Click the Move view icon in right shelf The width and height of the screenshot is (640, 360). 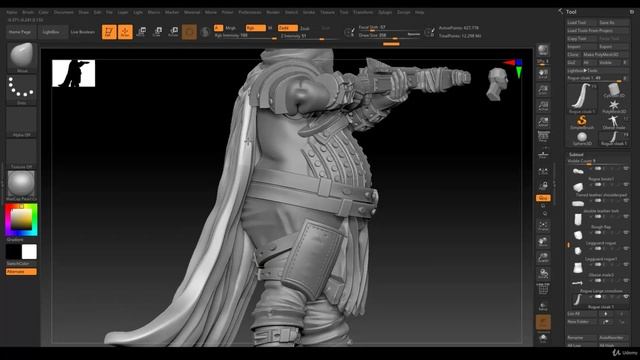coord(543,242)
